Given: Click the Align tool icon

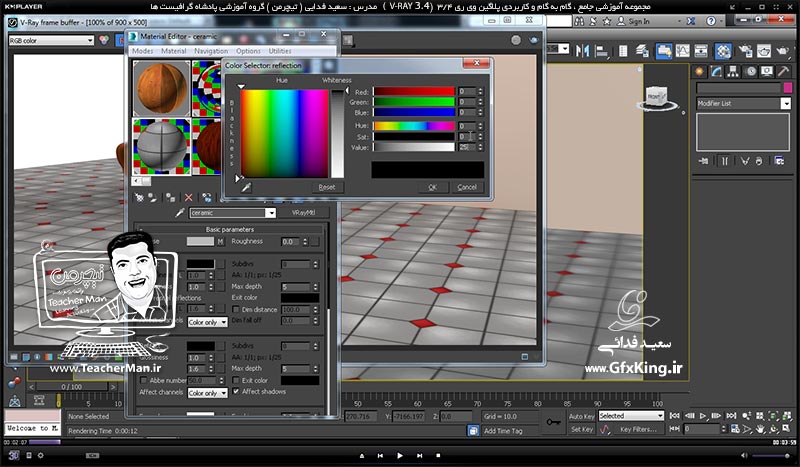Looking at the screenshot, I should 602,51.
